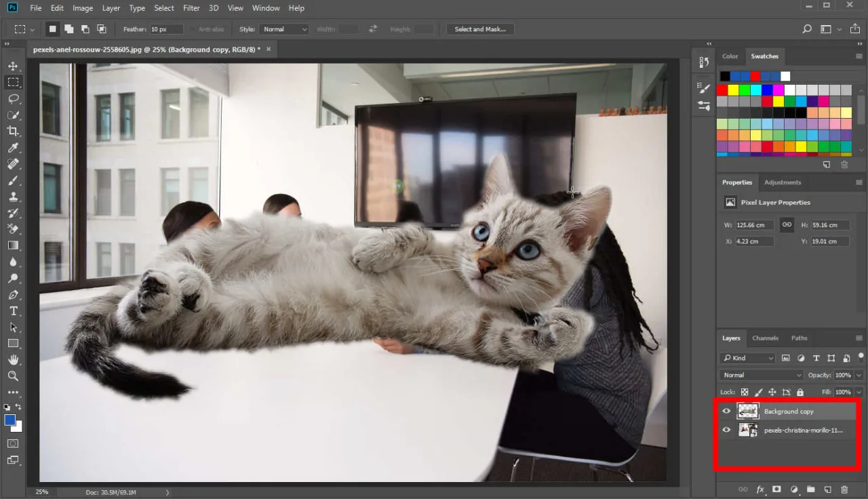Expand the layer Kind filter dropdown
Viewport: 868px width, 499px height.
point(747,358)
